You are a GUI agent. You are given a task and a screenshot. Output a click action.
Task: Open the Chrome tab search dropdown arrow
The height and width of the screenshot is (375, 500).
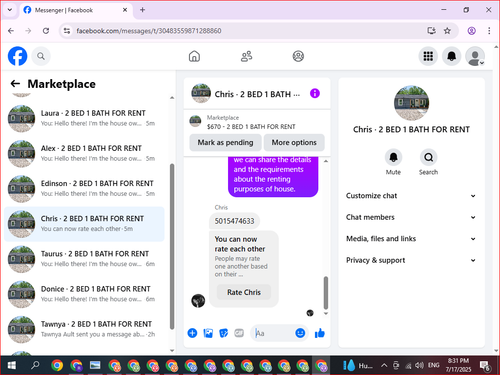tap(10, 10)
